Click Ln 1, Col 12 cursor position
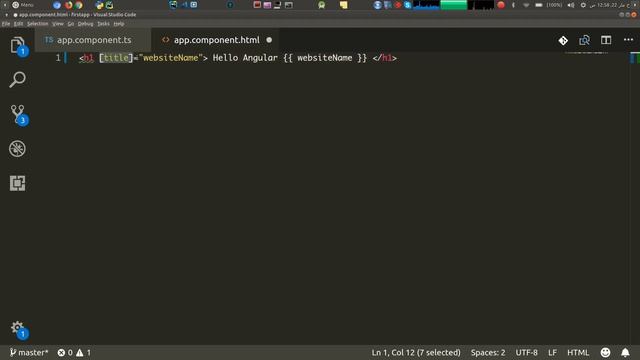Image resolution: width=640 pixels, height=360 pixels. click(x=416, y=352)
